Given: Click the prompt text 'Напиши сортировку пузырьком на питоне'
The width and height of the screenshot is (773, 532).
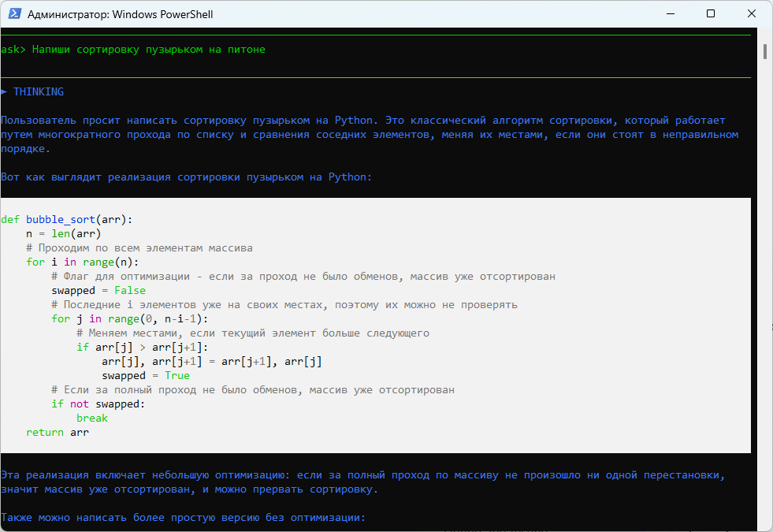Looking at the screenshot, I should click(149, 50).
